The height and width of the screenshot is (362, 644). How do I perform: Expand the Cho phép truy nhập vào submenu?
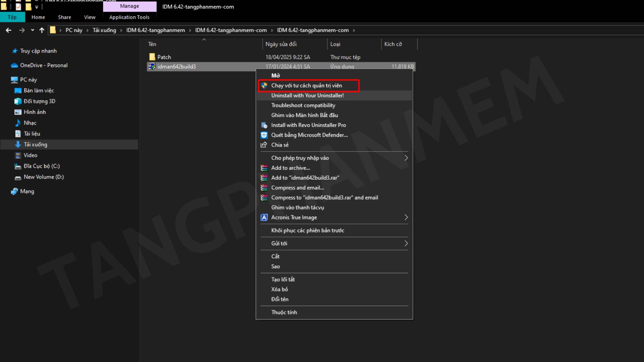coord(406,158)
